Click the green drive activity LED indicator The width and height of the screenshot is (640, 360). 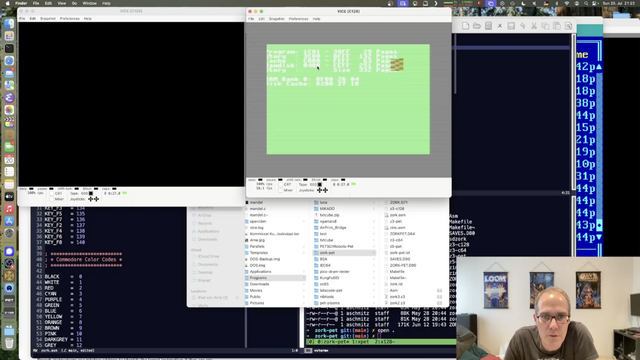(353, 184)
